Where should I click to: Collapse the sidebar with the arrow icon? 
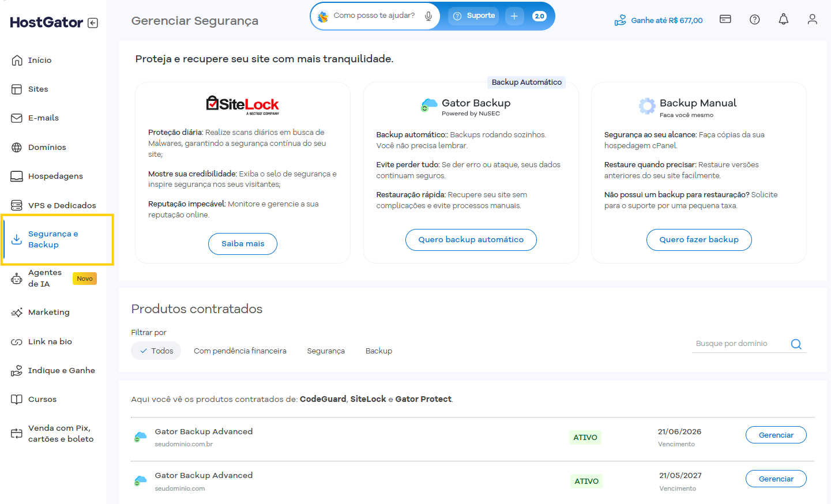93,23
